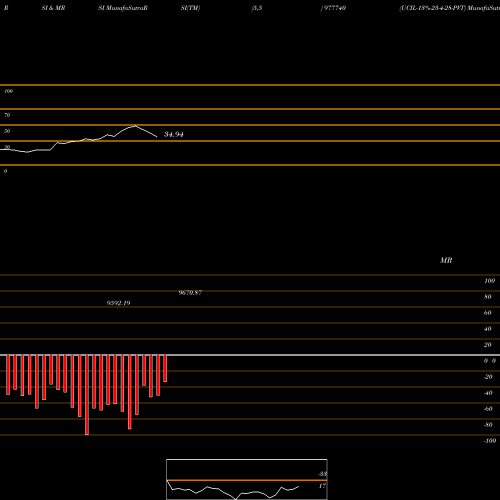Click the RSI axis label 50
This screenshot has height=500, width=500.
click(7, 131)
